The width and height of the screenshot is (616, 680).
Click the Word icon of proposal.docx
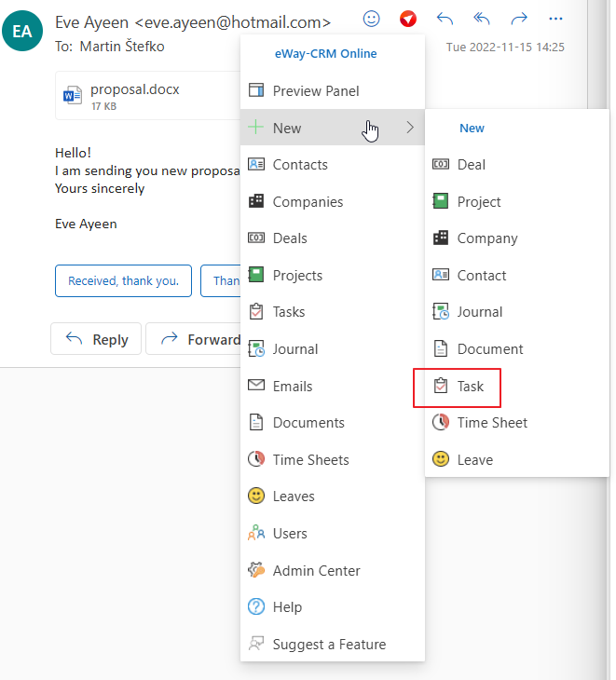pyautogui.click(x=73, y=95)
